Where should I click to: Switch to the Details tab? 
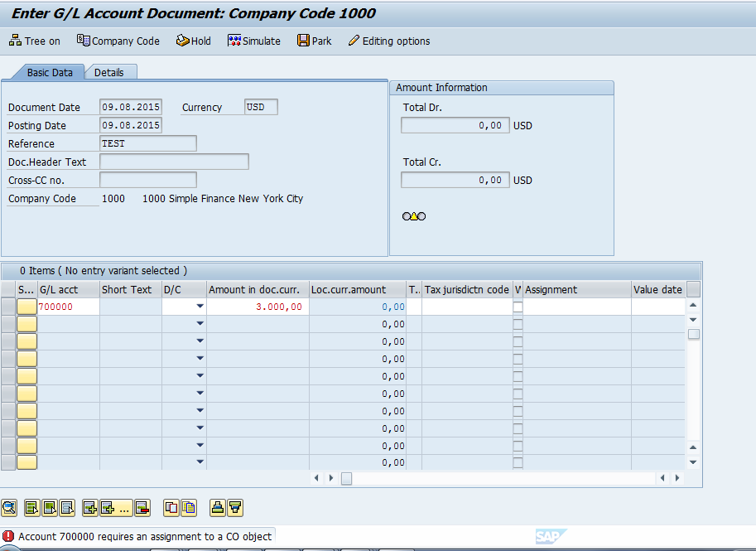click(109, 72)
